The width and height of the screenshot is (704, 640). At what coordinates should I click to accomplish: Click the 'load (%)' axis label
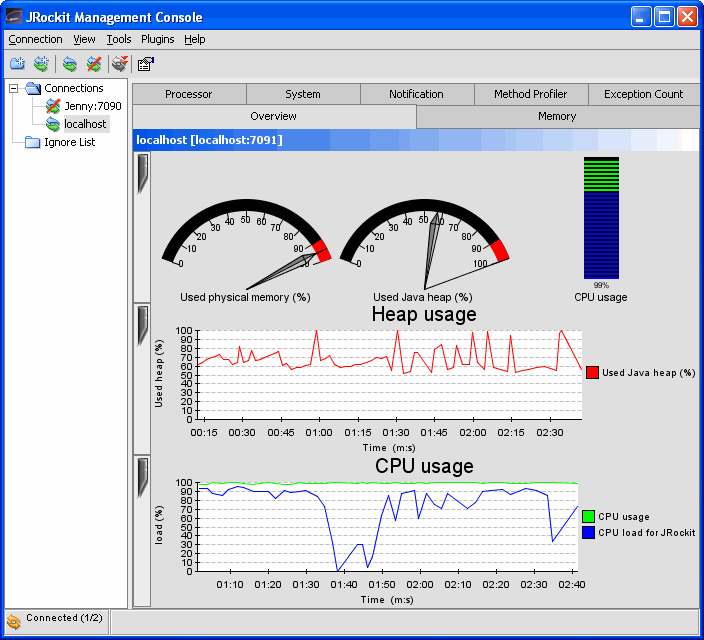coord(159,525)
